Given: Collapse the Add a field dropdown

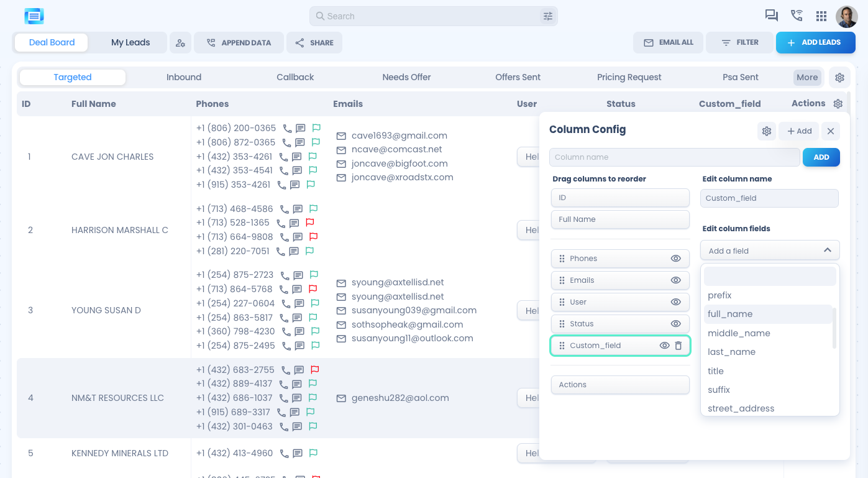Looking at the screenshot, I should [x=827, y=250].
